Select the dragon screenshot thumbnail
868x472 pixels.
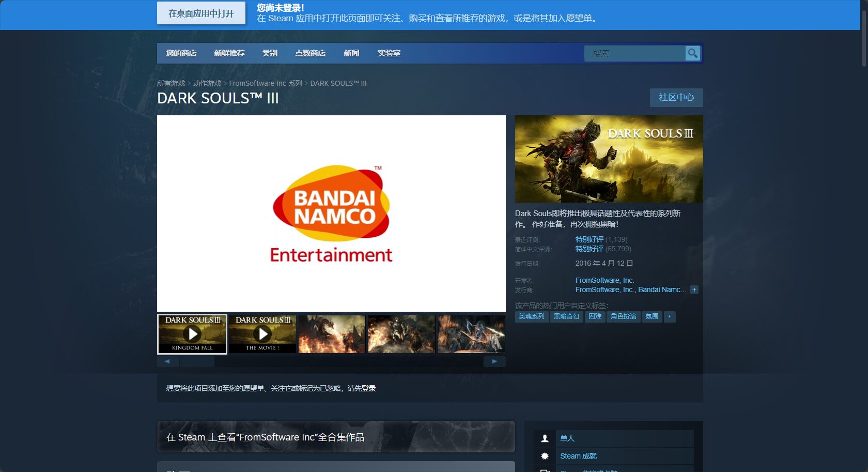click(332, 334)
